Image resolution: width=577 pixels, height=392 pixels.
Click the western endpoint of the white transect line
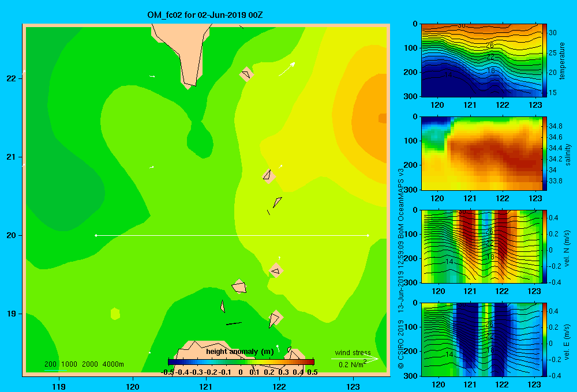coord(96,235)
